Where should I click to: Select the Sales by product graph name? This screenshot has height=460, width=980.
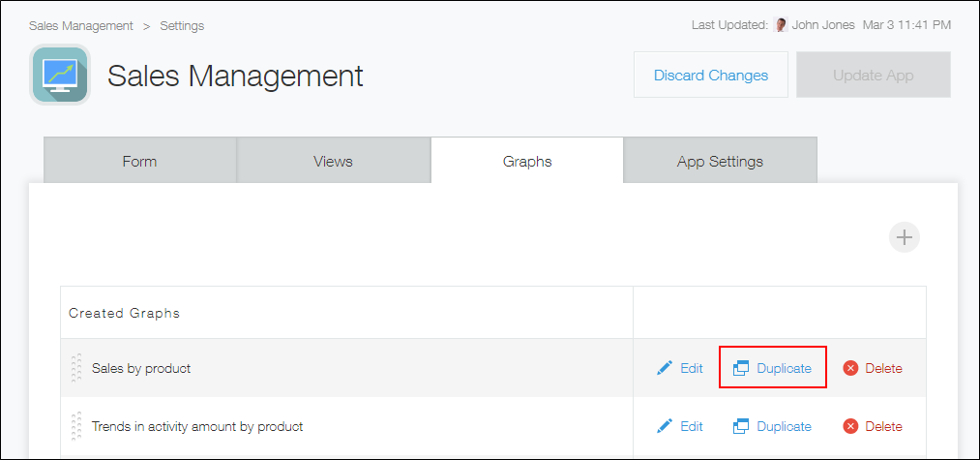click(141, 368)
